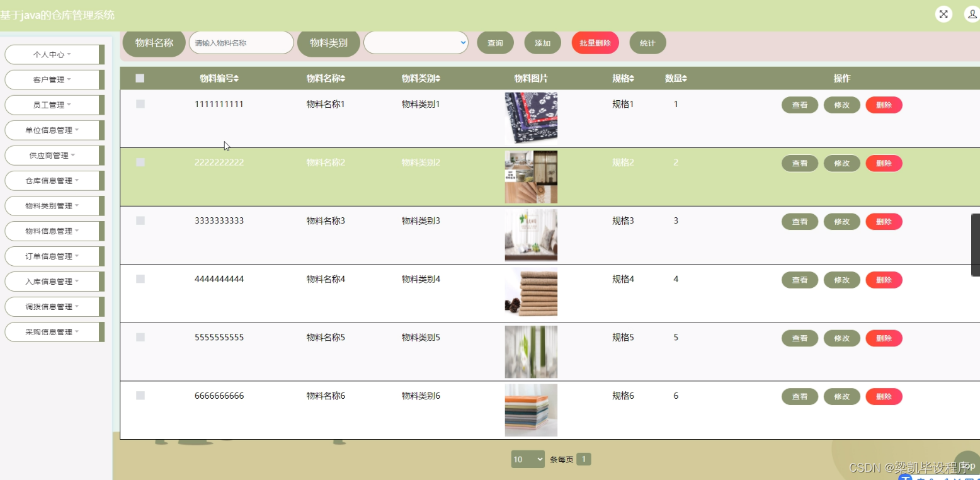Expand the 供应商管理 sidebar menu
Screen dimensions: 980x480
coord(54,156)
